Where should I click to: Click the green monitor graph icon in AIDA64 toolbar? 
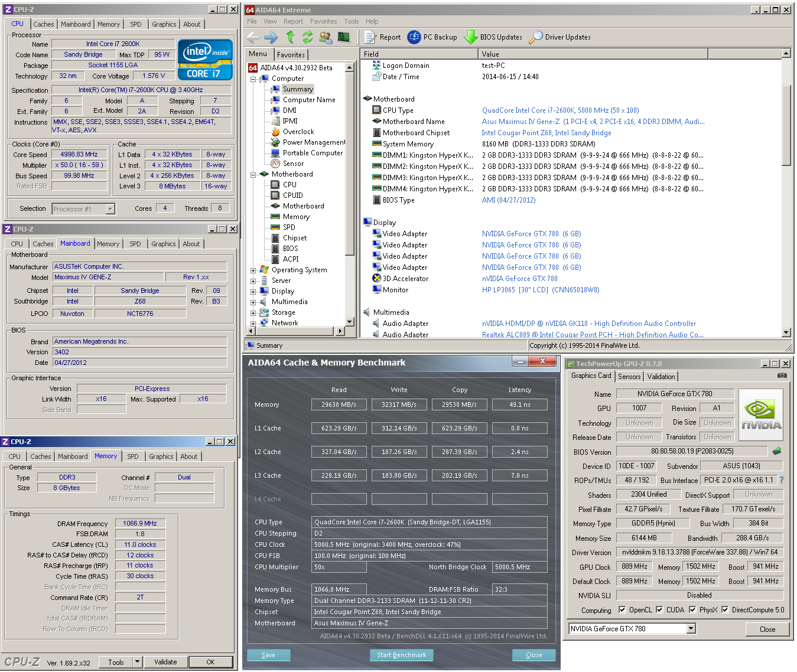point(344,37)
